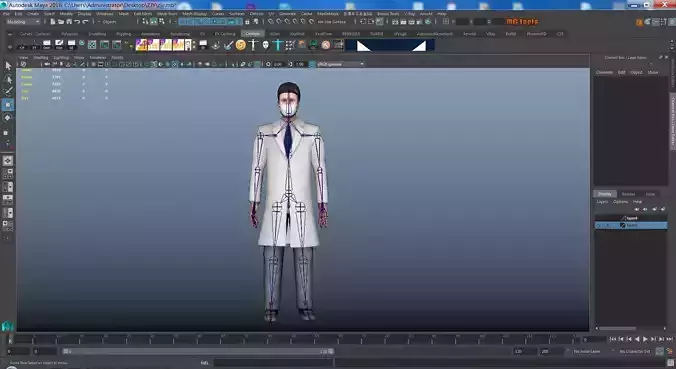Open Channels menu in Channel Box
The image size is (676, 369).
[x=604, y=72]
